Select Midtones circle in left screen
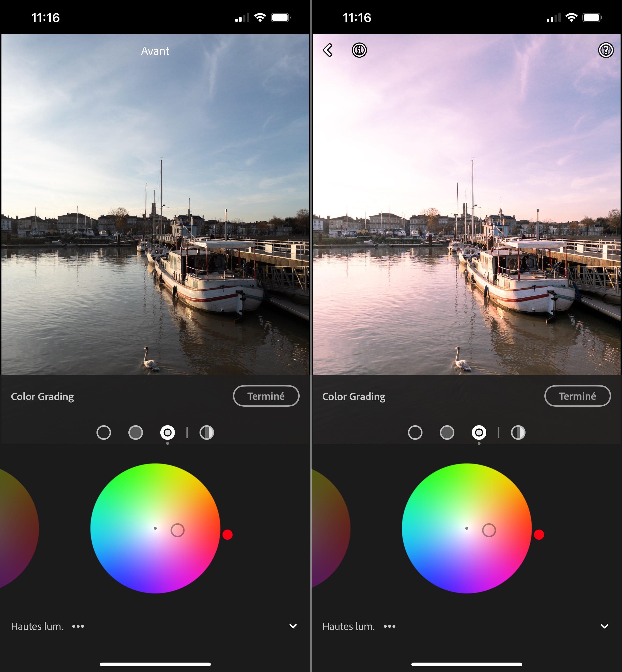622x672 pixels. coord(135,432)
